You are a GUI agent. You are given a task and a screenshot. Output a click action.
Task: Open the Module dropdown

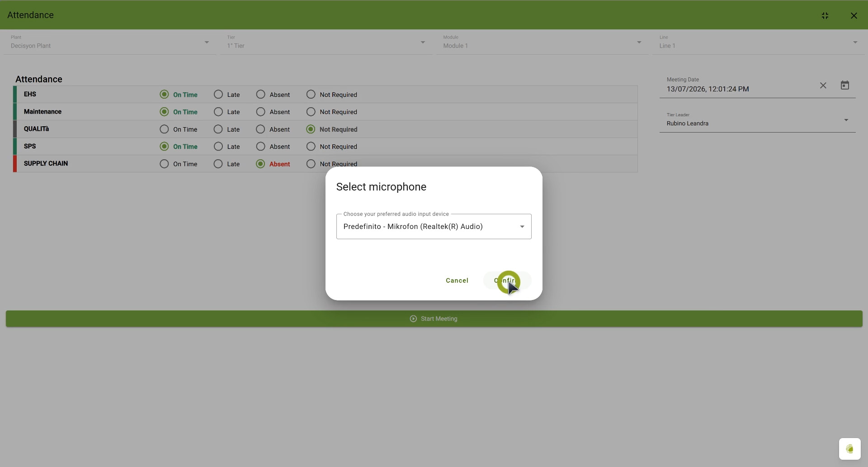(542, 43)
